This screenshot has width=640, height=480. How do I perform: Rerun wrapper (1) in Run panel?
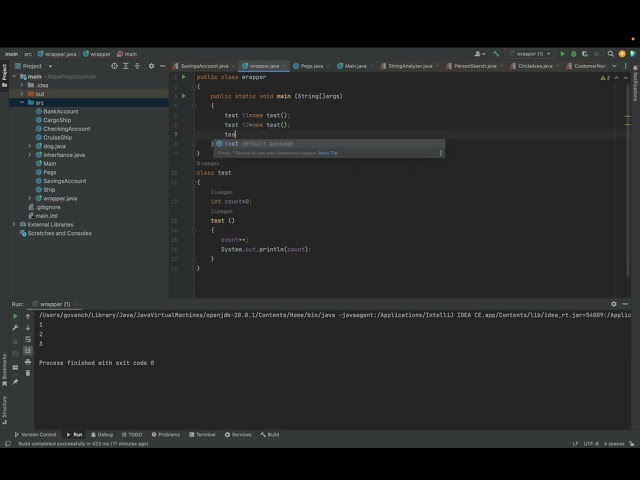click(x=16, y=316)
